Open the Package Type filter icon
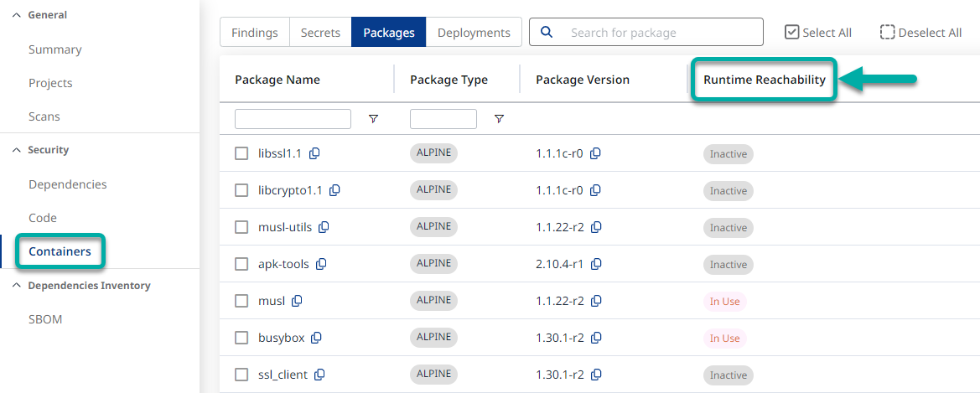 (x=499, y=119)
